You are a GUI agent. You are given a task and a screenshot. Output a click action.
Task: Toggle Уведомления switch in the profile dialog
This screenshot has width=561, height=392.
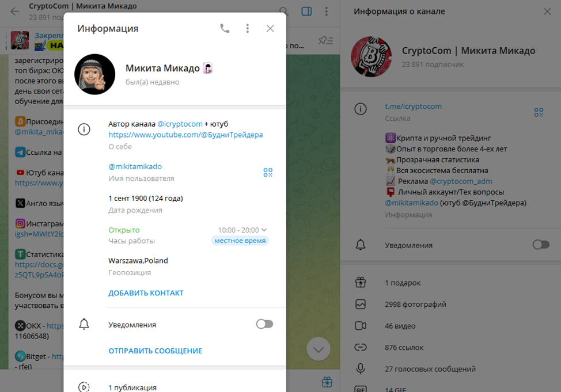[x=264, y=324]
